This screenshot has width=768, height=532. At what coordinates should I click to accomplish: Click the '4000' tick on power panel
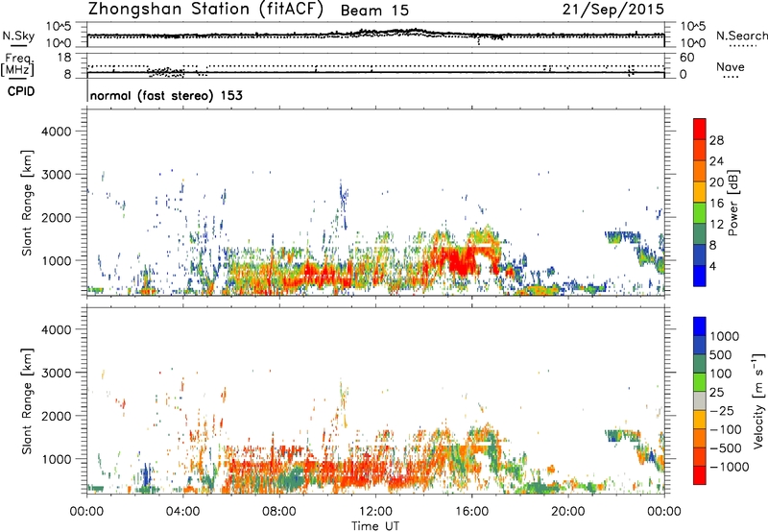tap(57, 132)
